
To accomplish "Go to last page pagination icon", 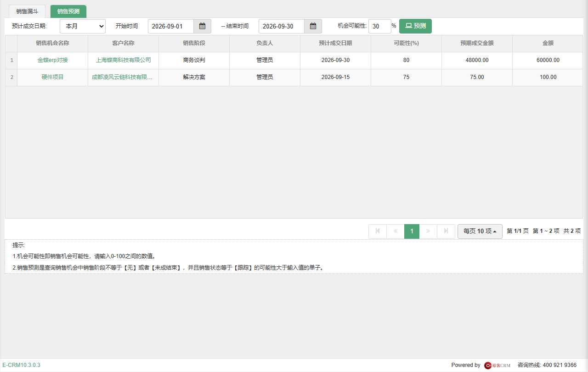I will 446,231.
